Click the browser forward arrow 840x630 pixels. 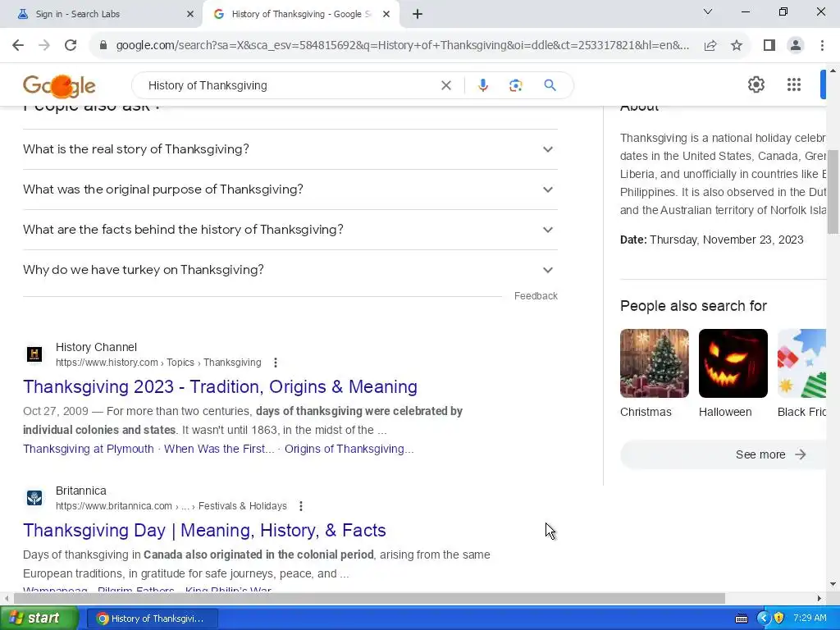coord(44,45)
